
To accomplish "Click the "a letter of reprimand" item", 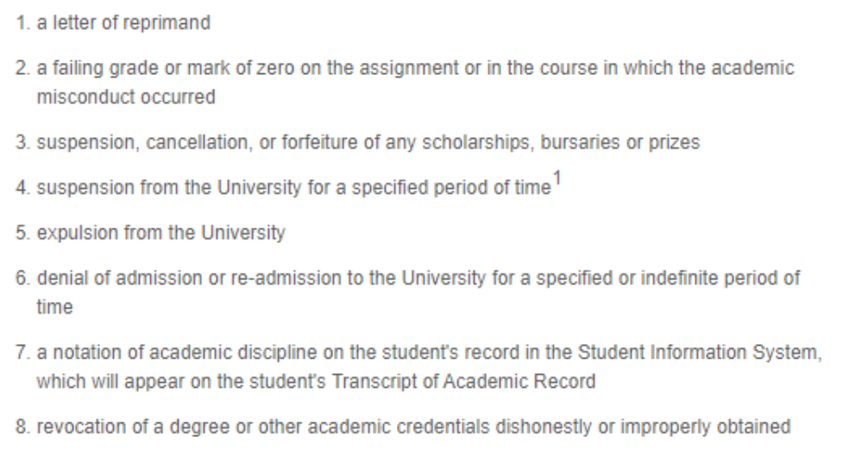I will coord(123,22).
